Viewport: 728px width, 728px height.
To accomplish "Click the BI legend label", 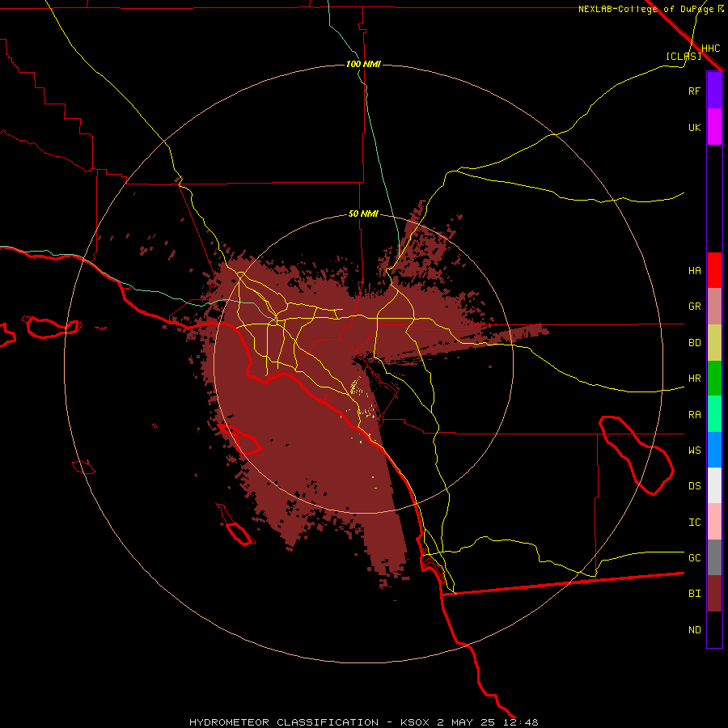I will point(695,594).
